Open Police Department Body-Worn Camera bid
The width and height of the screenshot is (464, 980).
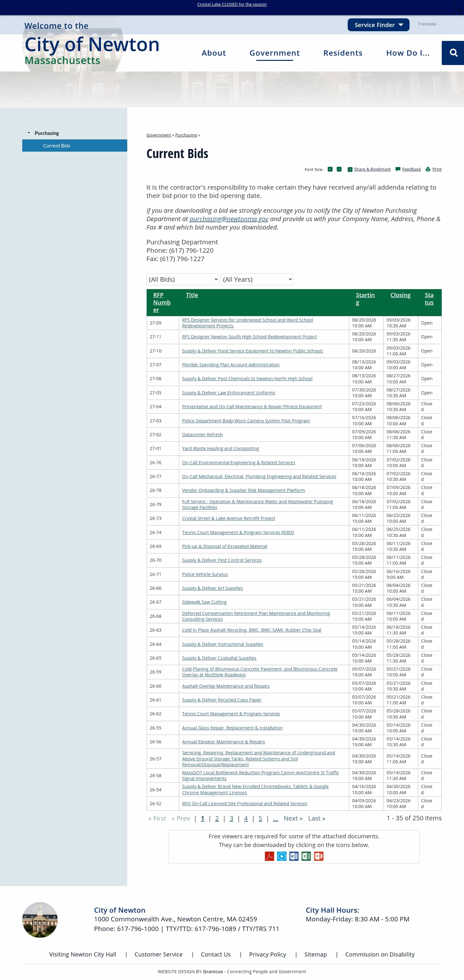[x=246, y=421]
